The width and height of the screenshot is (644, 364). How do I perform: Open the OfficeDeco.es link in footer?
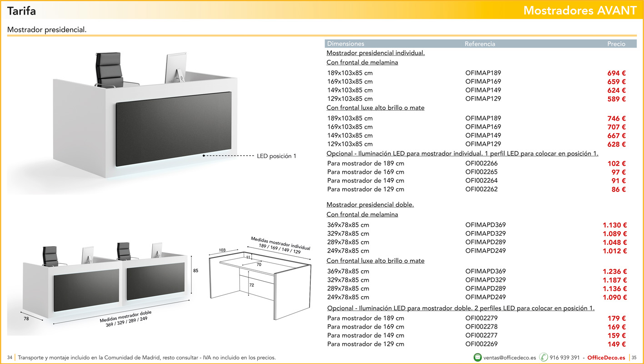(x=606, y=358)
